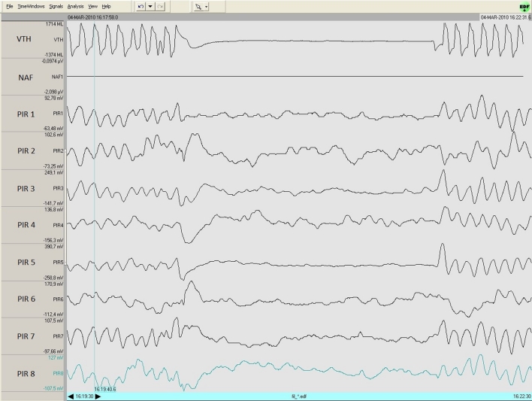Expand the zoom tool dropdown arrow
The width and height of the screenshot is (532, 401).
click(207, 6)
